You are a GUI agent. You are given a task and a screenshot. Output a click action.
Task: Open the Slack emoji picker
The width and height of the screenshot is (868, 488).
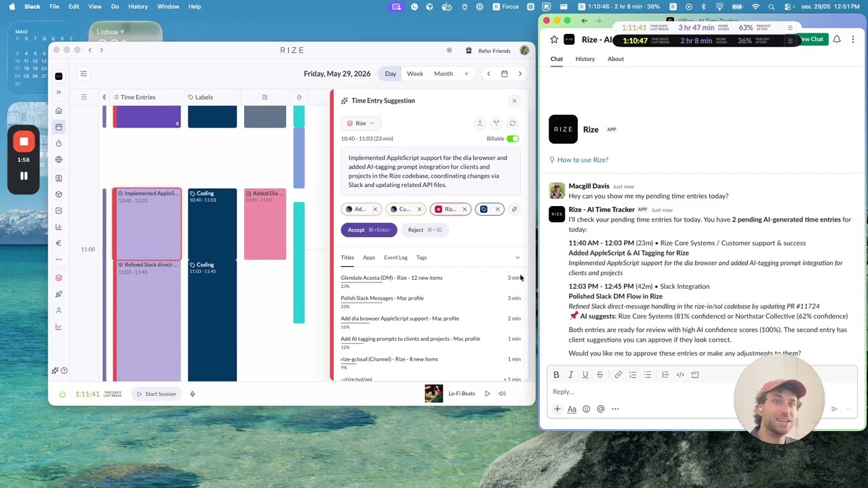click(x=587, y=409)
